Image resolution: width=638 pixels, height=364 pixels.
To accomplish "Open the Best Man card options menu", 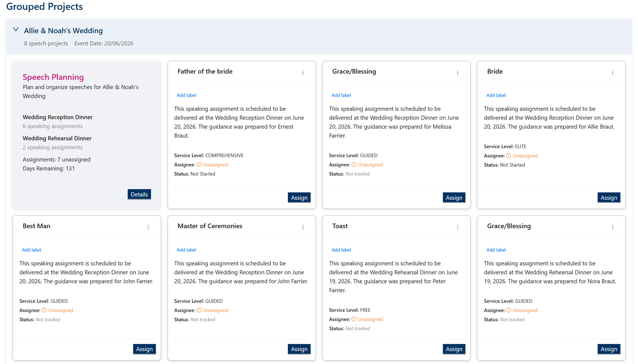I will tap(148, 227).
